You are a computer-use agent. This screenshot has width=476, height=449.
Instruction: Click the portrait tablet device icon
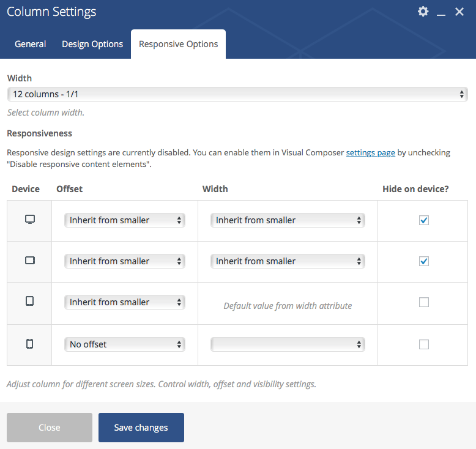[30, 301]
